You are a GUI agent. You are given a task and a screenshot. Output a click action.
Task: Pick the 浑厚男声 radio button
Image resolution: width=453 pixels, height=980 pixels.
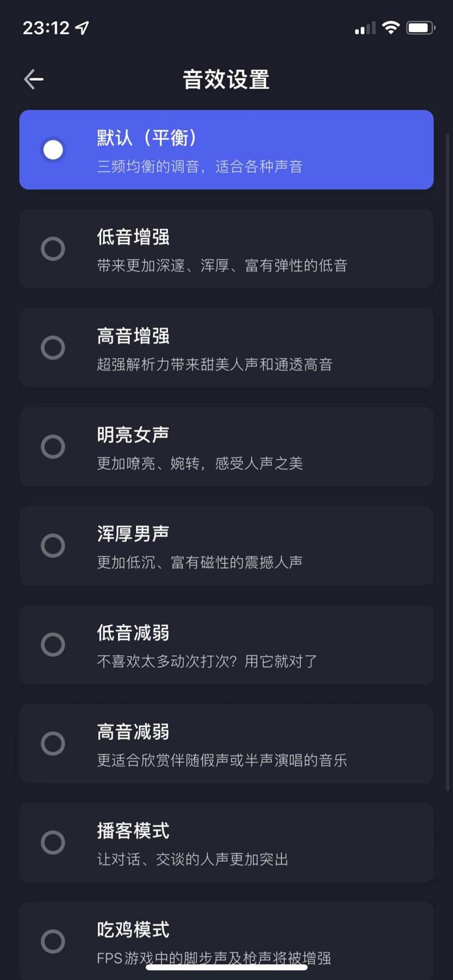[53, 545]
